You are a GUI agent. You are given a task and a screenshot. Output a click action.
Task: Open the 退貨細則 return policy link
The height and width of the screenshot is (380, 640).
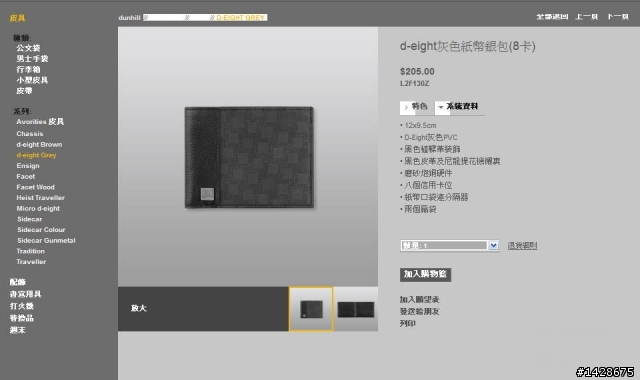click(522, 246)
